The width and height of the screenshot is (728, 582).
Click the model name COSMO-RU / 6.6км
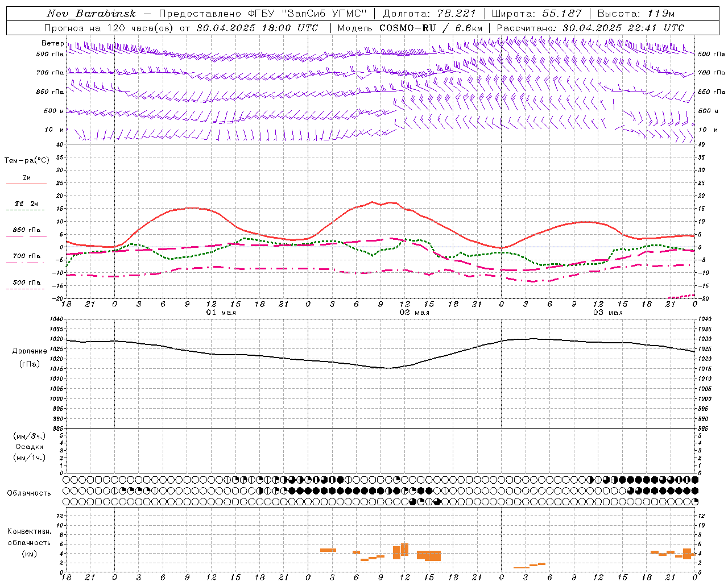coord(431,28)
